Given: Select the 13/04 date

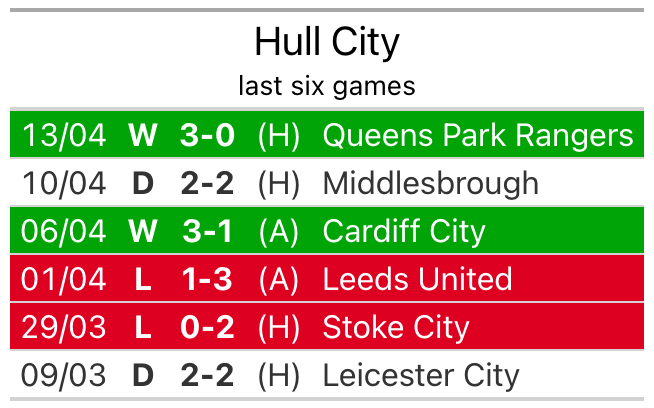Looking at the screenshot, I should pyautogui.click(x=64, y=136).
